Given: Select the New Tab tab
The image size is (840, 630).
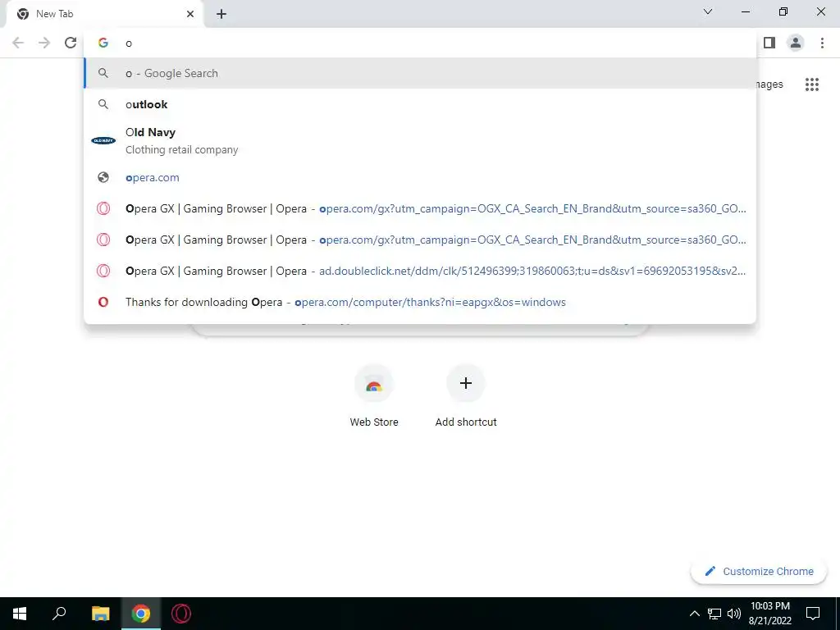Looking at the screenshot, I should coord(104,14).
